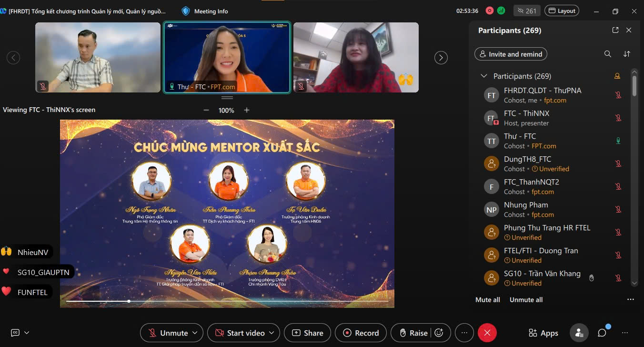
Task: Expand the Unmute audio options arrow
Action: (195, 333)
